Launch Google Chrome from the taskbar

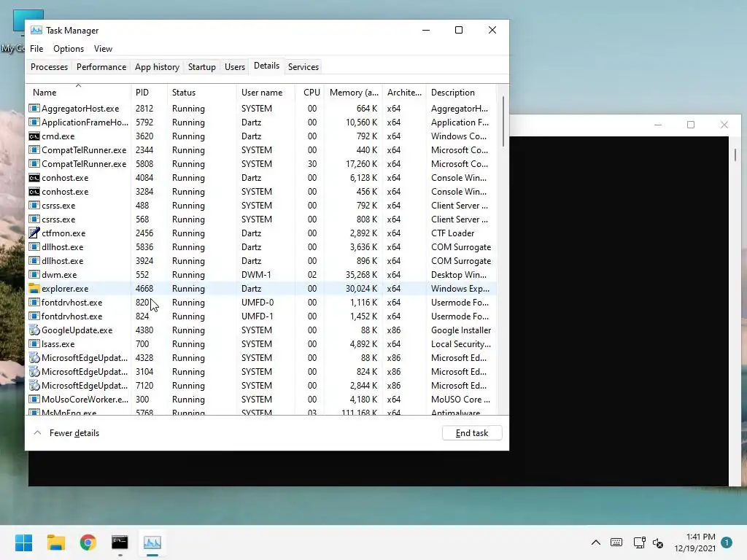pyautogui.click(x=88, y=542)
